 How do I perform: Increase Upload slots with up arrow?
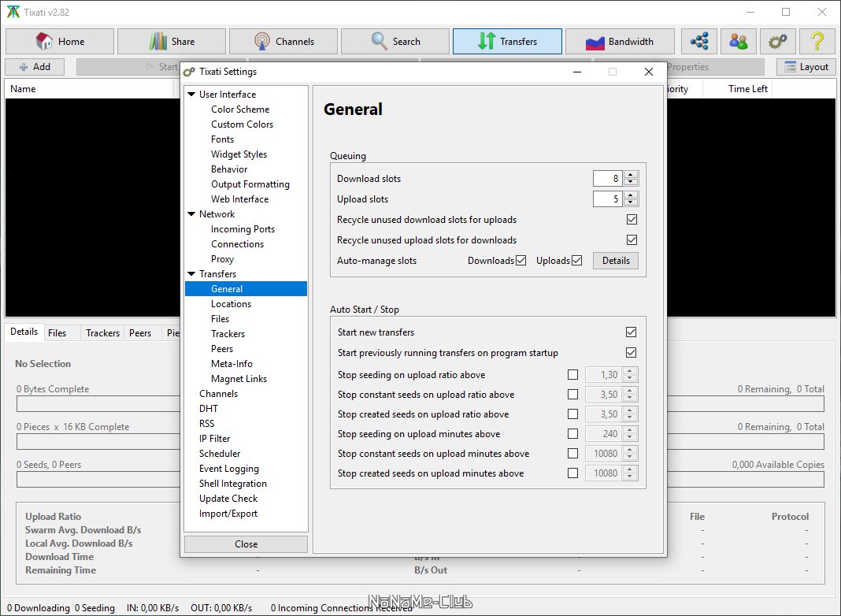[x=631, y=195]
